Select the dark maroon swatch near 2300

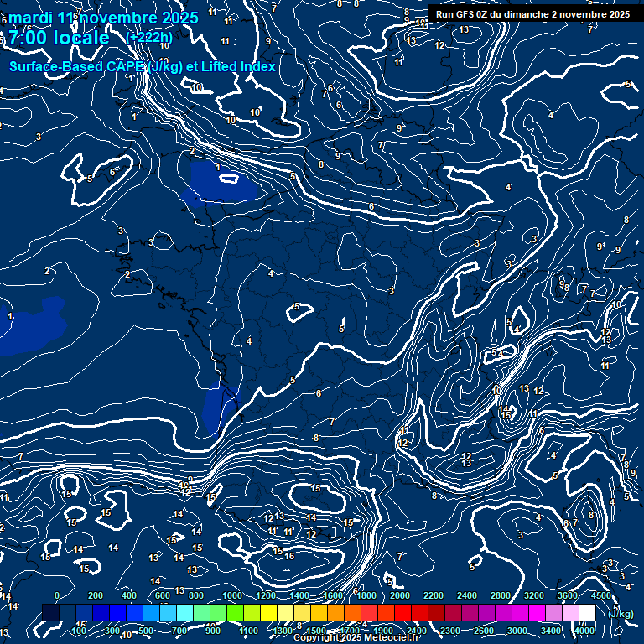point(453,612)
